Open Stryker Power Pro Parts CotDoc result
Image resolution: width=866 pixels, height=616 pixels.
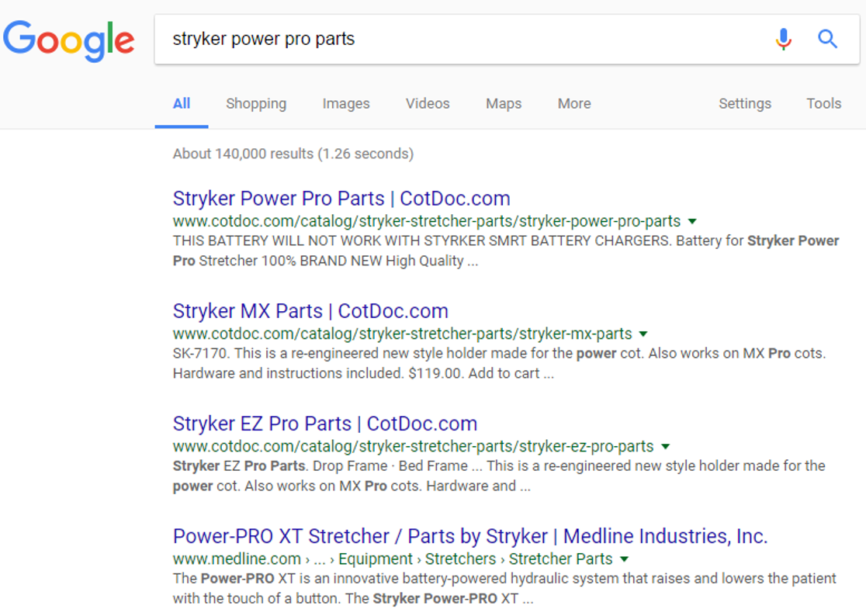tap(341, 199)
